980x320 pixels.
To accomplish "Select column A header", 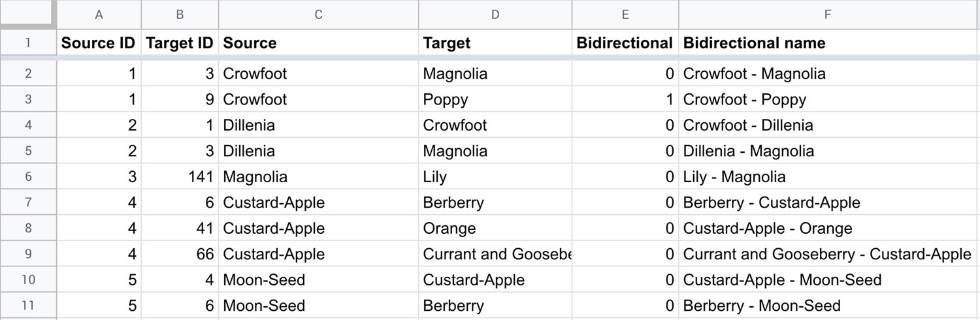I will [99, 14].
